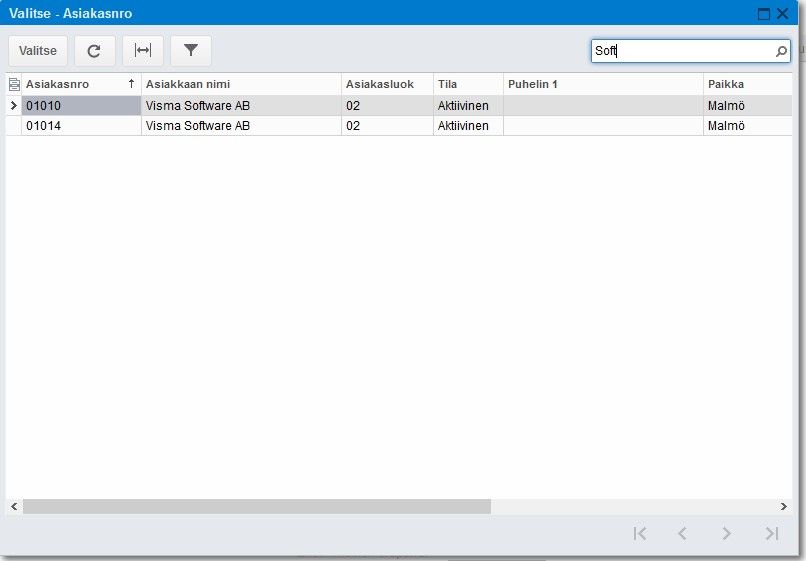Click class 02 cell in row 01010

[387, 105]
